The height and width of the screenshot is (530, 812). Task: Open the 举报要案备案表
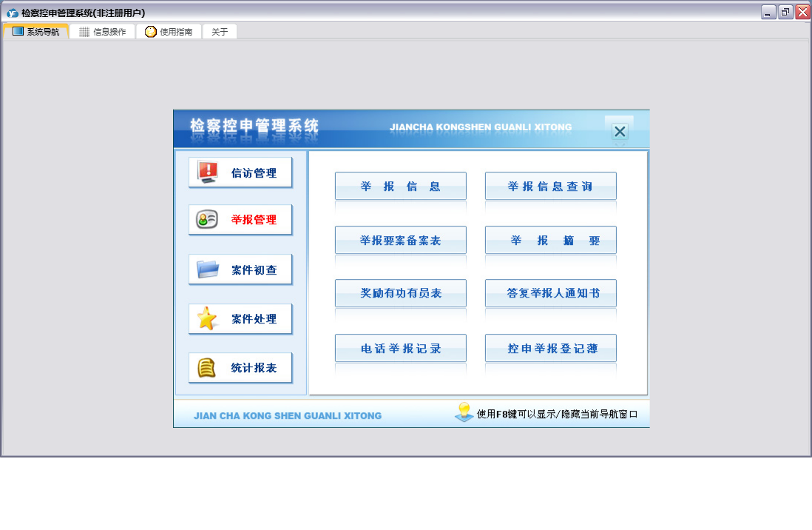[400, 240]
